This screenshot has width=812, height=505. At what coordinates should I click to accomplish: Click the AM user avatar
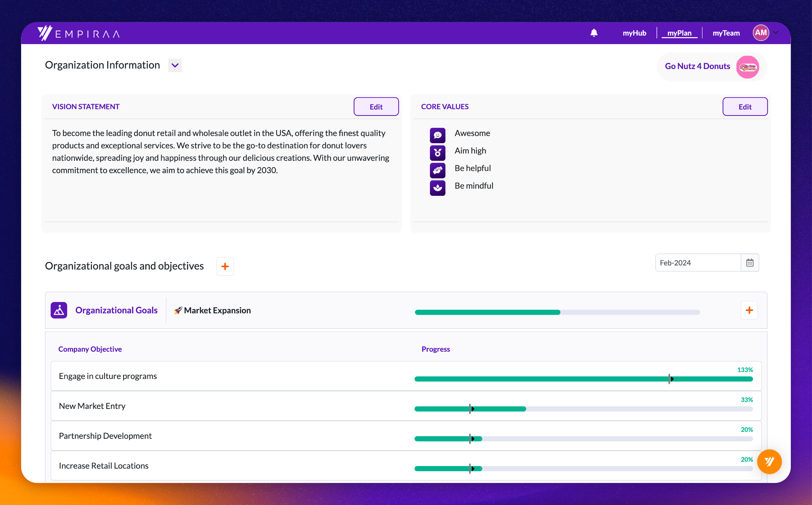click(761, 33)
